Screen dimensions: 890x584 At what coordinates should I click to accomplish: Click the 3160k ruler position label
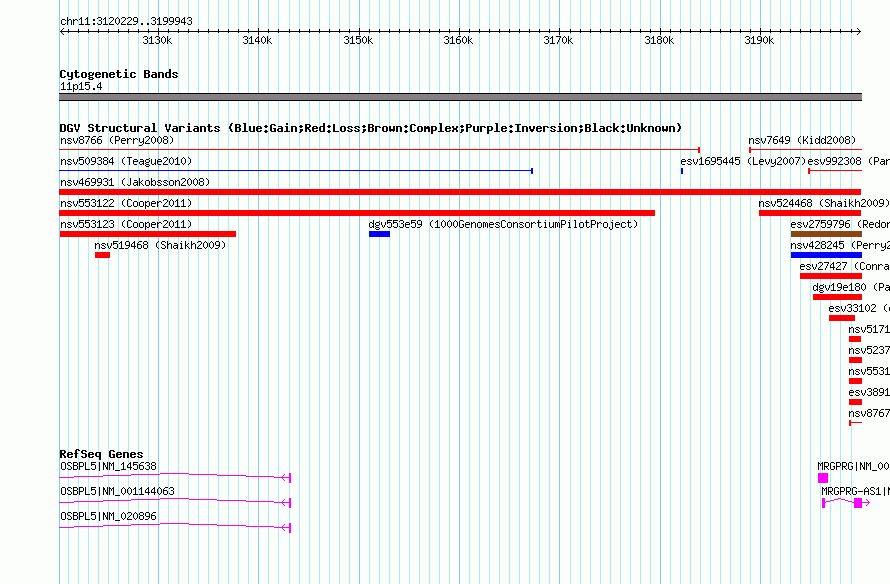[458, 40]
